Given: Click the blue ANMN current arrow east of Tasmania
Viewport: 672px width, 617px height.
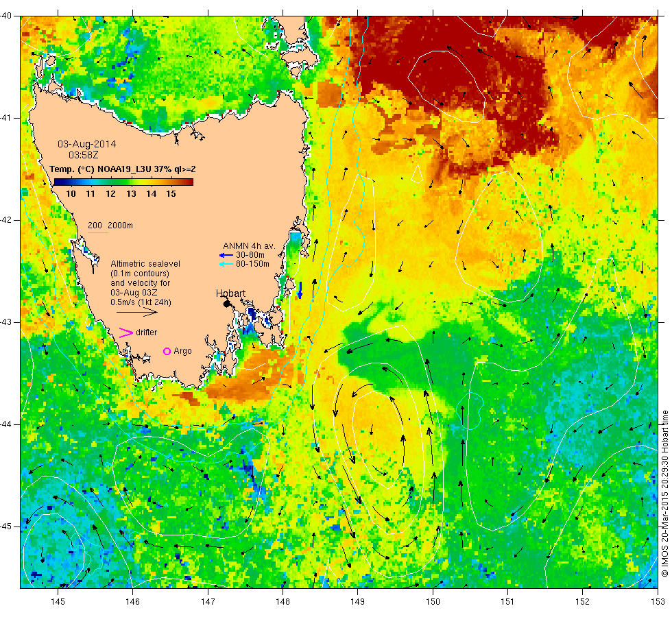Looking at the screenshot, I should pos(300,290).
